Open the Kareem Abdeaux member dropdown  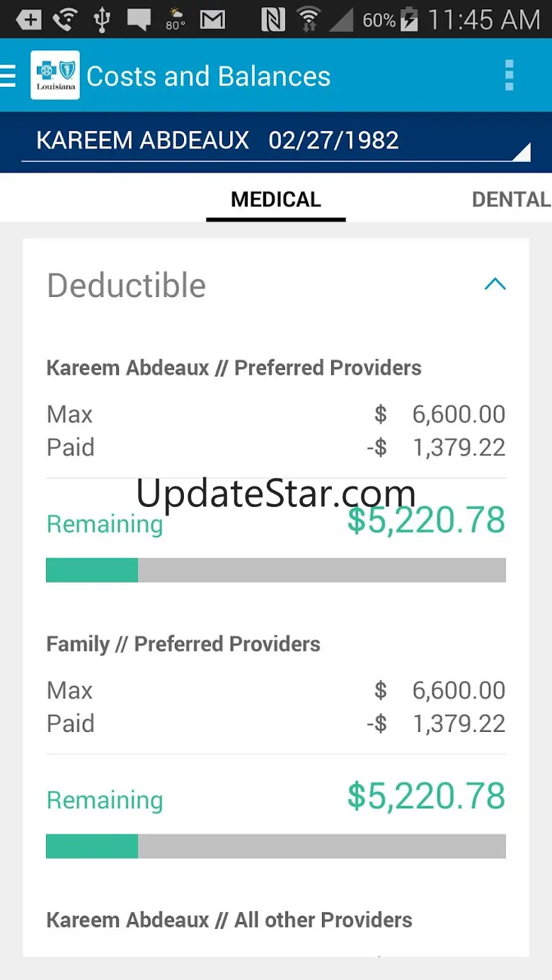[276, 141]
